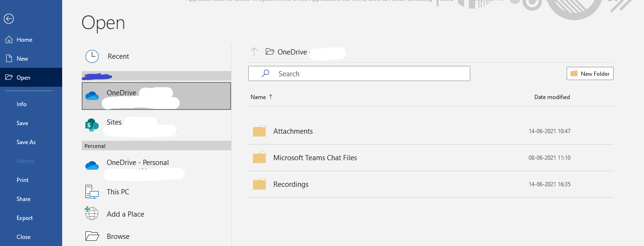Screen dimensions: 644x246
Task: Select This PC location
Action: 156,192
